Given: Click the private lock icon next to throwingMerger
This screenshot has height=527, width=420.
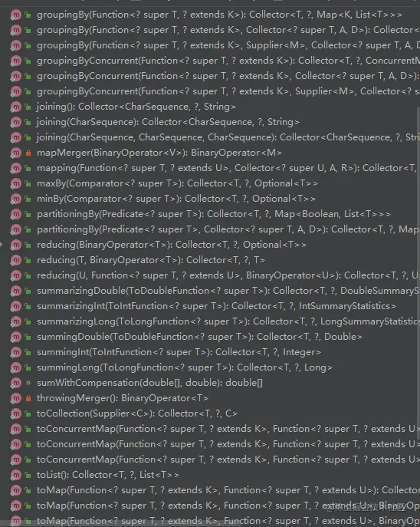Looking at the screenshot, I should pos(28,398).
